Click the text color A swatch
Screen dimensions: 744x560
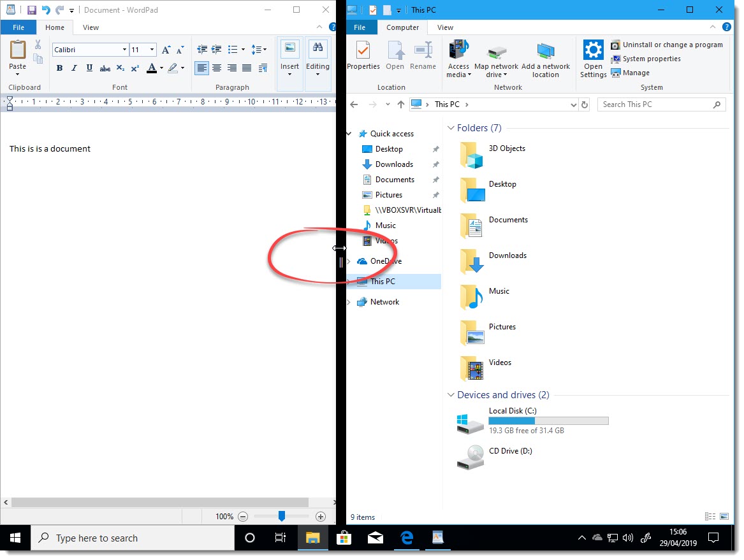click(x=151, y=68)
